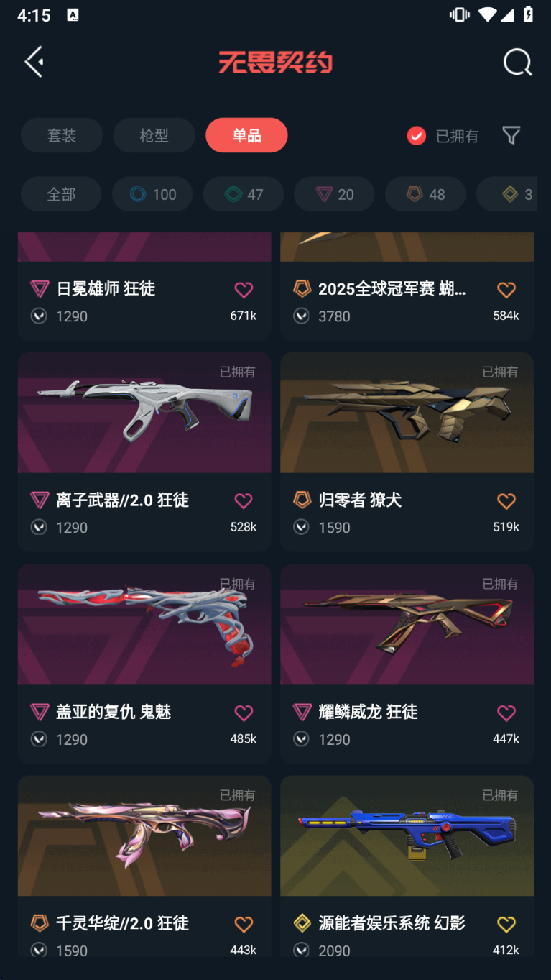Favorite 源能者娱乐系统 幻影 with heart icon
Screen dimensions: 551x980
click(x=506, y=925)
